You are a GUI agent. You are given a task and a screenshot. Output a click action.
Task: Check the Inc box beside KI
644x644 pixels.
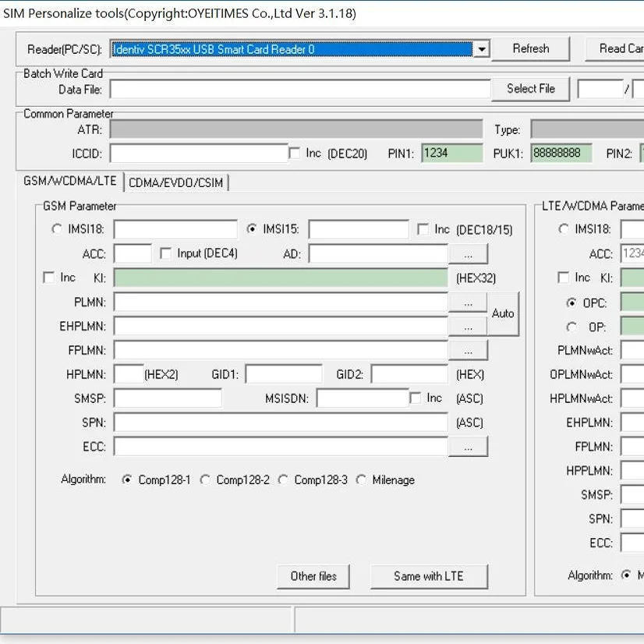pyautogui.click(x=49, y=278)
